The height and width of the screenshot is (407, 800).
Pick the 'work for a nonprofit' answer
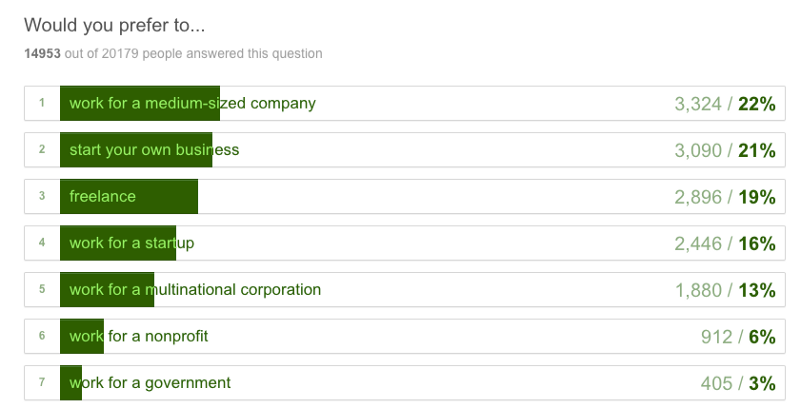click(x=139, y=336)
